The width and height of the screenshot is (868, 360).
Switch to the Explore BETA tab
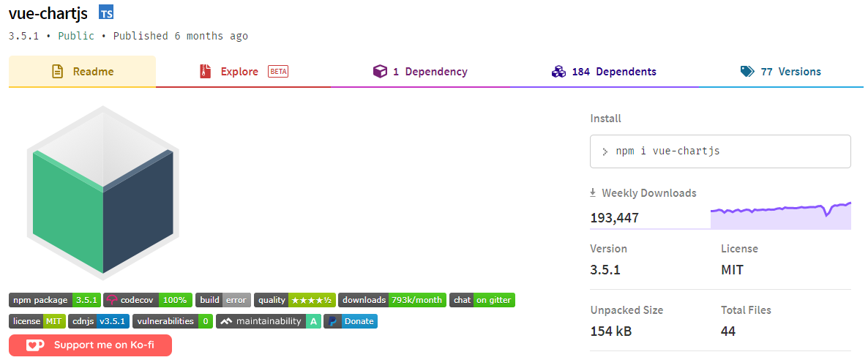point(244,72)
